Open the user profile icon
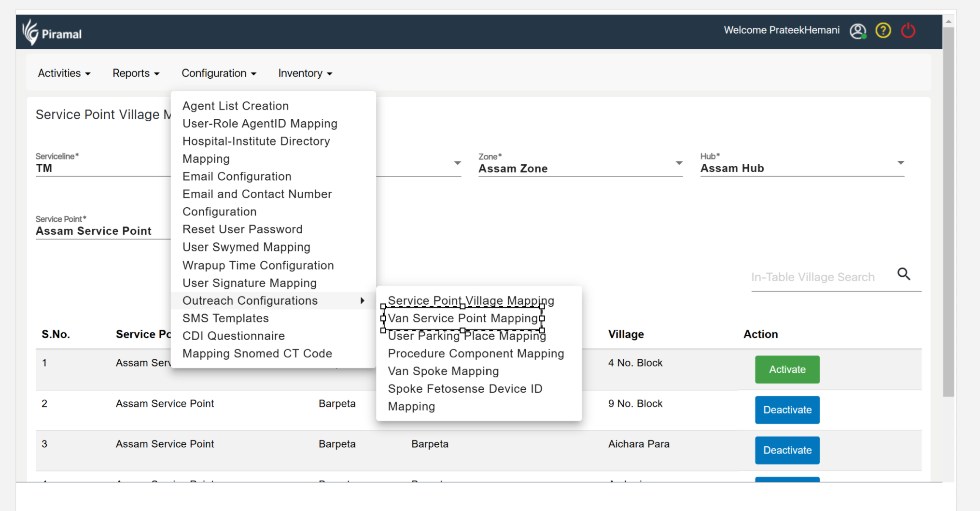The width and height of the screenshot is (980, 511). tap(858, 31)
